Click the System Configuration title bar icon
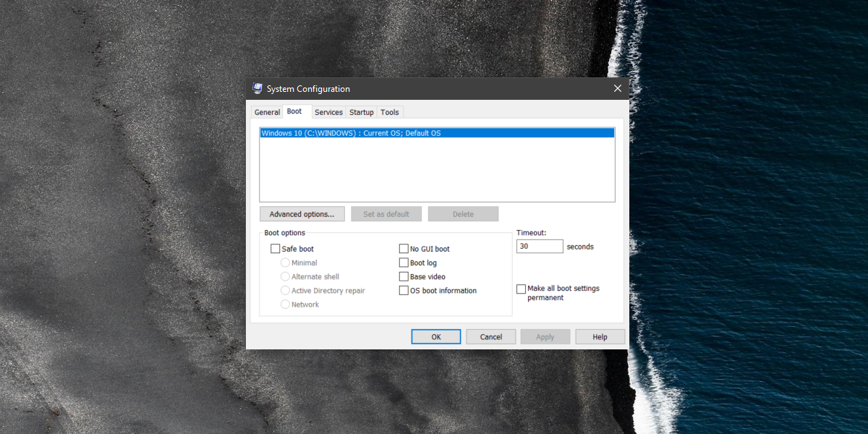Screen dimensions: 868x434 pos(258,88)
